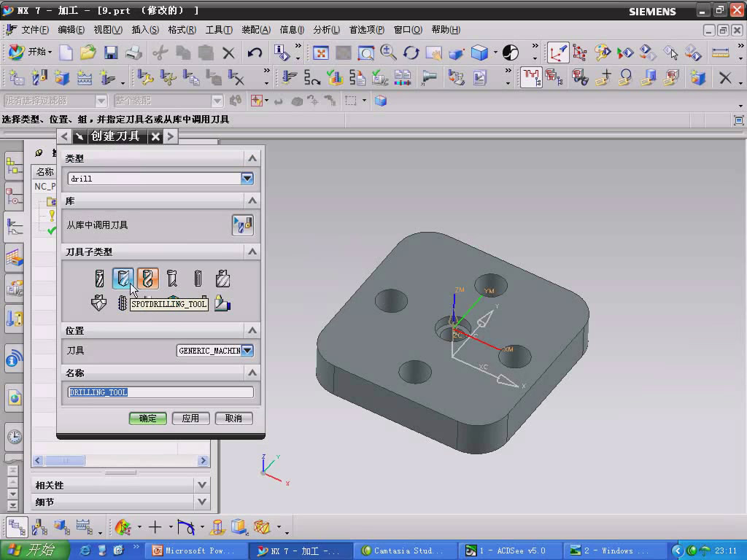Click the 确定 button
Screen dimensions: 747x560
coord(147,418)
